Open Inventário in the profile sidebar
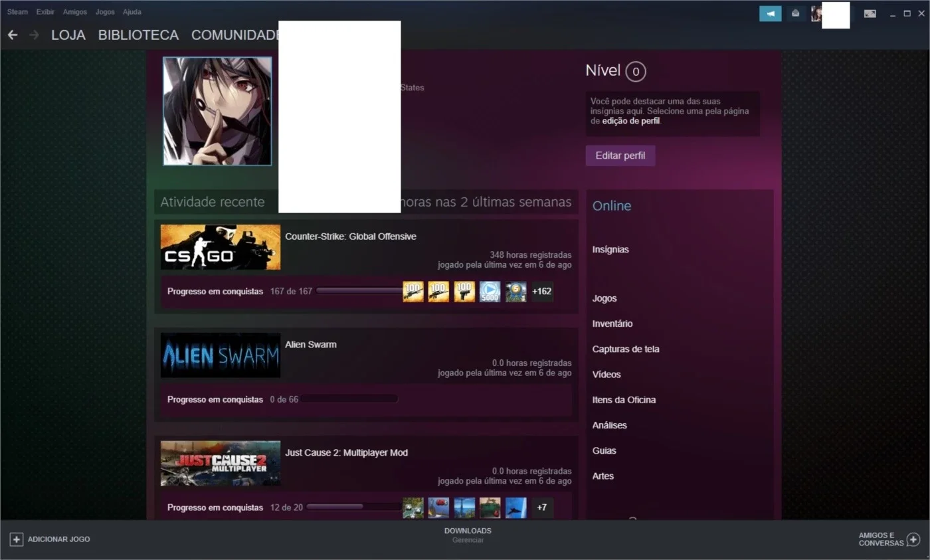 point(612,324)
